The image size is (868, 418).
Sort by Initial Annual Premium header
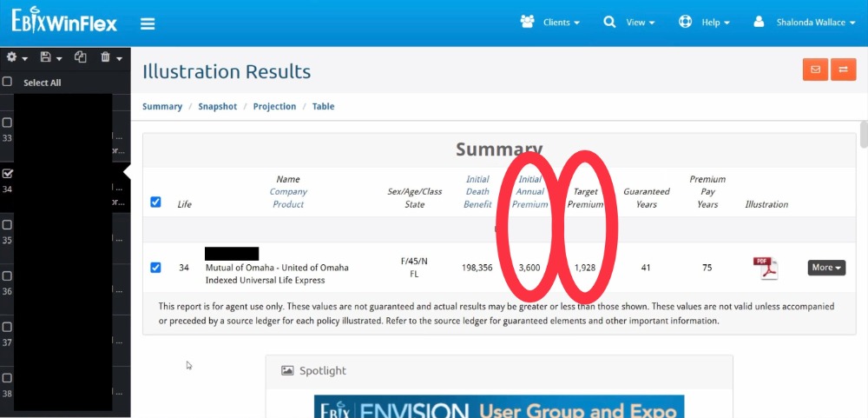point(529,192)
